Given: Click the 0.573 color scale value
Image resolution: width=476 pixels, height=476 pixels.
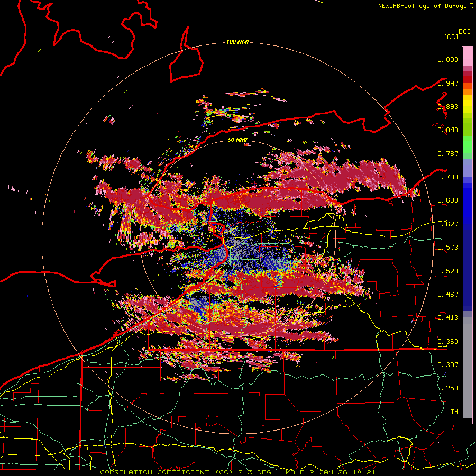Looking at the screenshot, I should click(448, 248).
